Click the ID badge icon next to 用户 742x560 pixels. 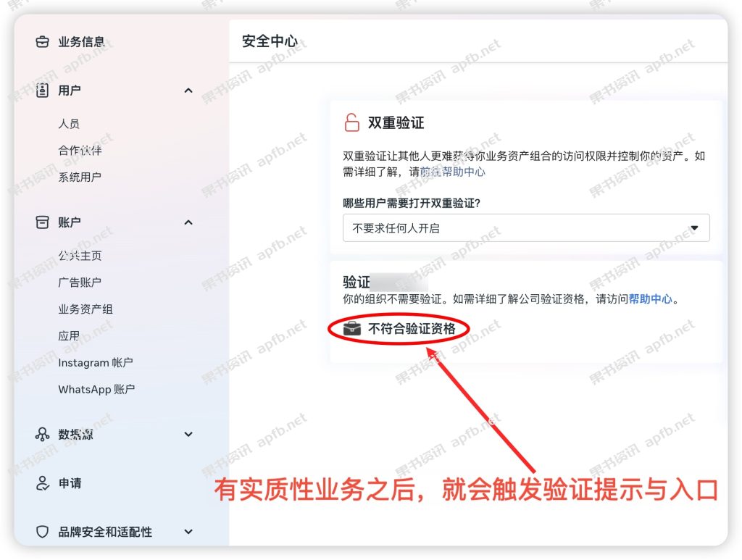pos(42,90)
